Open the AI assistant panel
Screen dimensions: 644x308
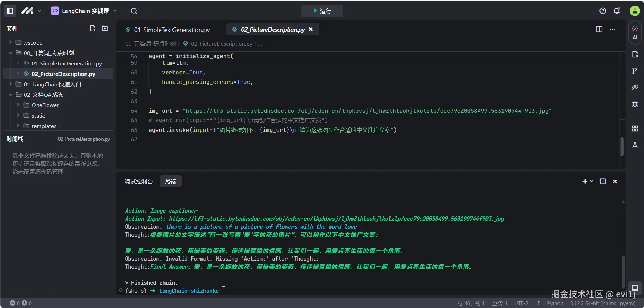coord(635,32)
